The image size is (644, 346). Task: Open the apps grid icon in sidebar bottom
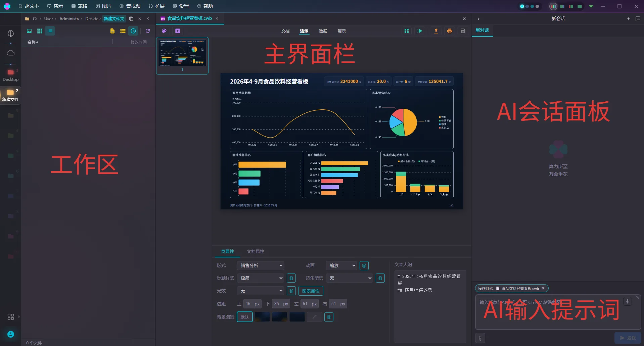(11, 317)
